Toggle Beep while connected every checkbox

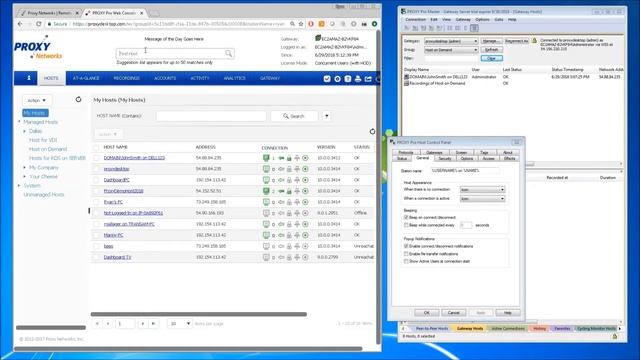(x=406, y=225)
